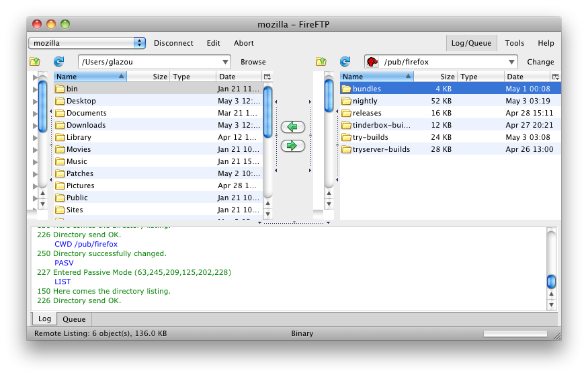Screen dimensions: 588x377
Task: Click the local file list scrollbar thumb
Action: (267, 112)
